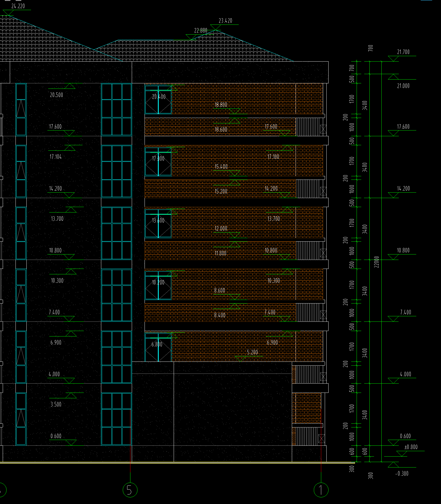Pick the cyan casement window marked 20.400
Image resolution: width=441 pixels, height=504 pixels.
pyautogui.click(x=158, y=100)
